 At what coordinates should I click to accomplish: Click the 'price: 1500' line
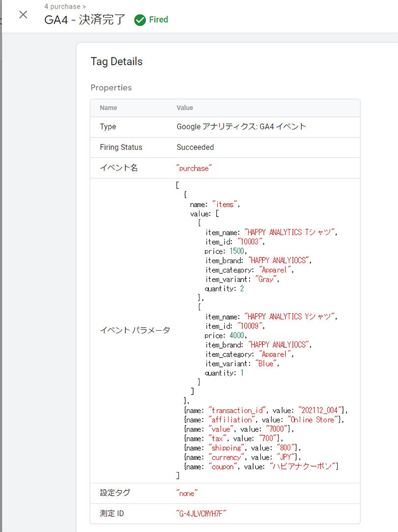pos(226,251)
